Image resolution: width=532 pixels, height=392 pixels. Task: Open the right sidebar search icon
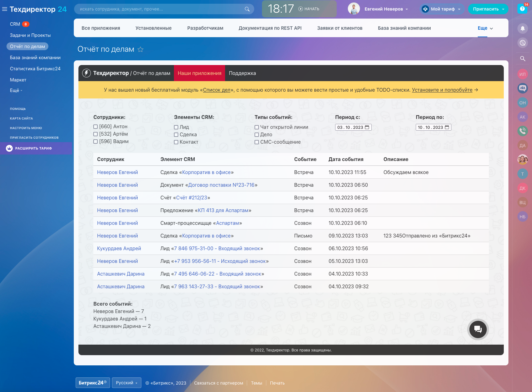(x=523, y=59)
